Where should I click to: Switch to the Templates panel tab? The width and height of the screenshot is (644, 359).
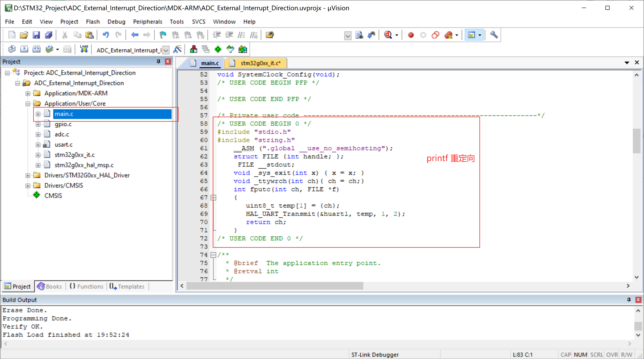point(127,286)
